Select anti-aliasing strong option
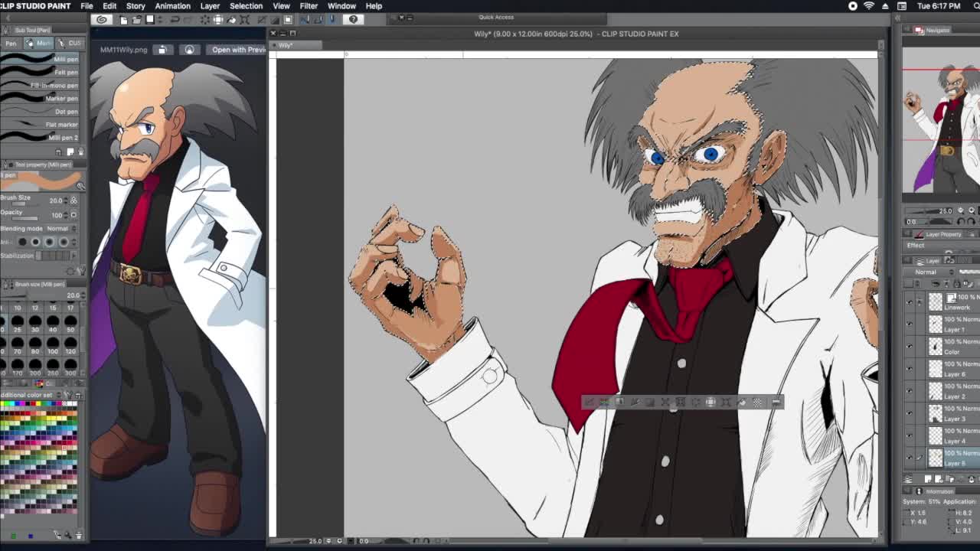Screen dimensions: 980x551 64,243
